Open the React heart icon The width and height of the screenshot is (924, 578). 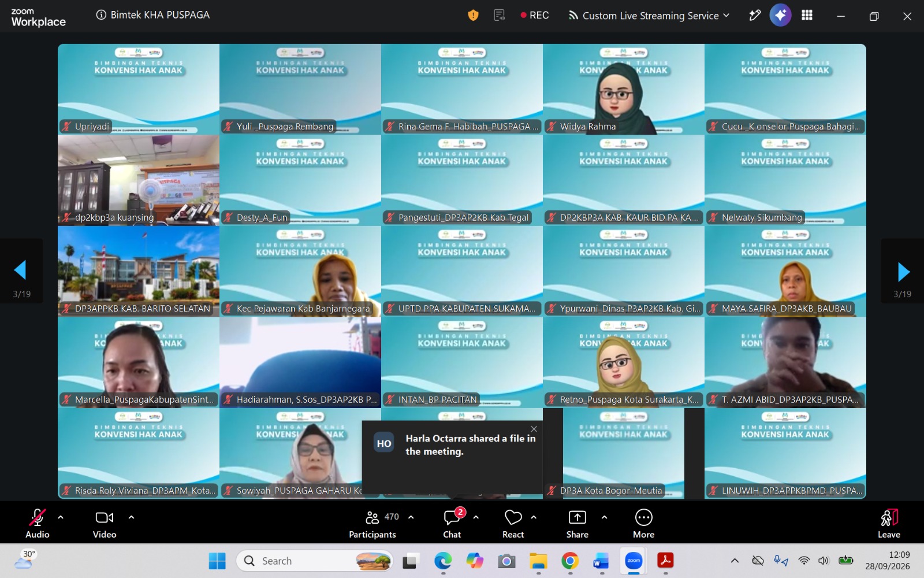(x=513, y=524)
